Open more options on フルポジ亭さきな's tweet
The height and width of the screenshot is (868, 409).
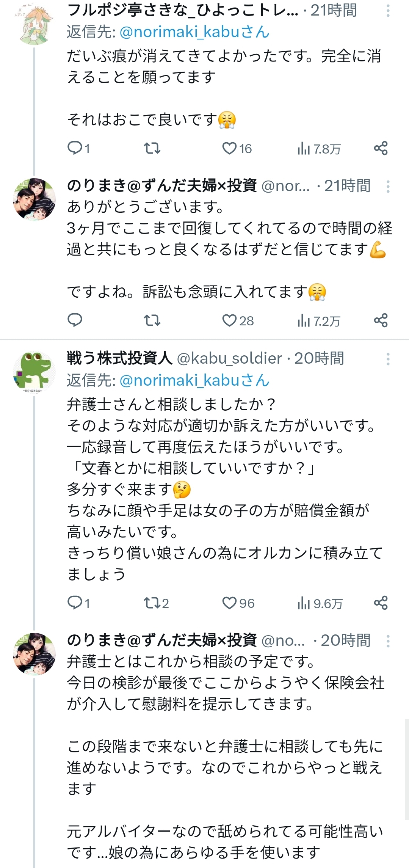click(388, 11)
